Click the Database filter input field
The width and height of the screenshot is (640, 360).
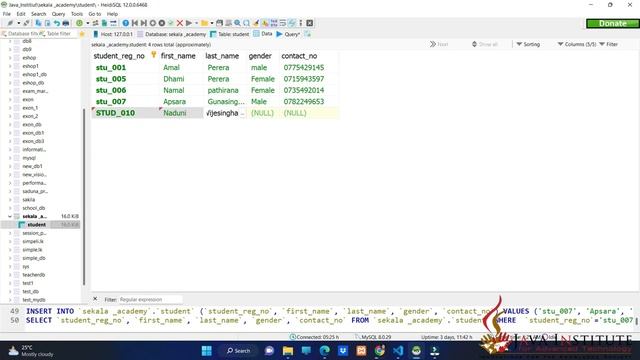tap(20, 34)
